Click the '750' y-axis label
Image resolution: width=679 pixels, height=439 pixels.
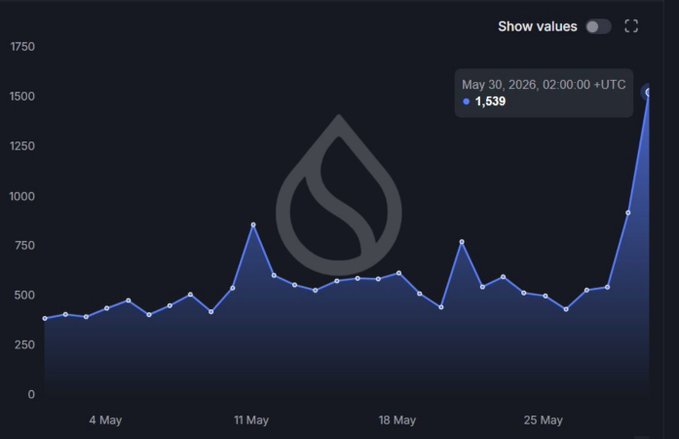[x=25, y=245]
